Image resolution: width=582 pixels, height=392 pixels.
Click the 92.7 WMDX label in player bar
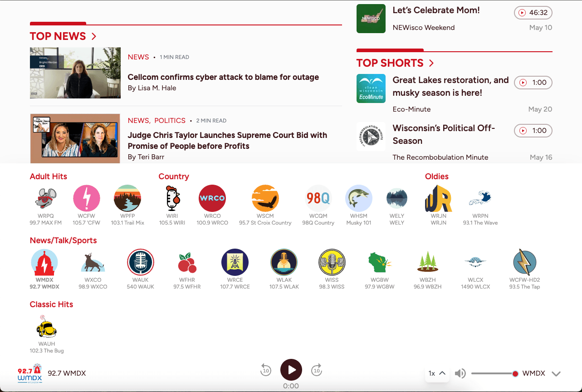tap(67, 373)
